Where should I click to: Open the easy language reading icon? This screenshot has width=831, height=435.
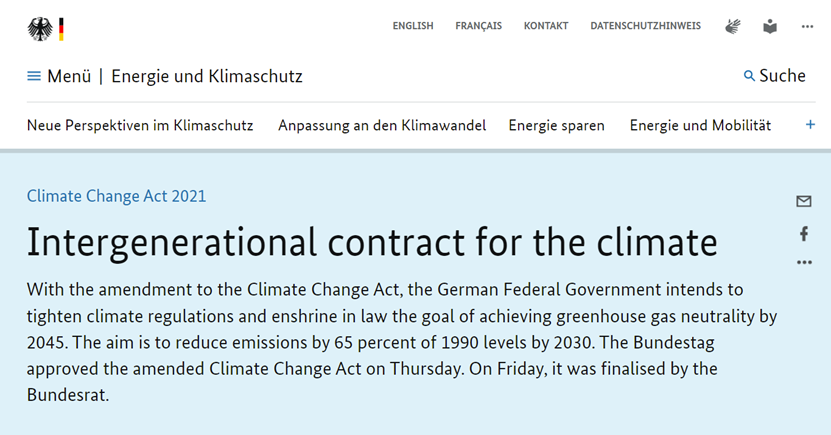pyautogui.click(x=769, y=26)
